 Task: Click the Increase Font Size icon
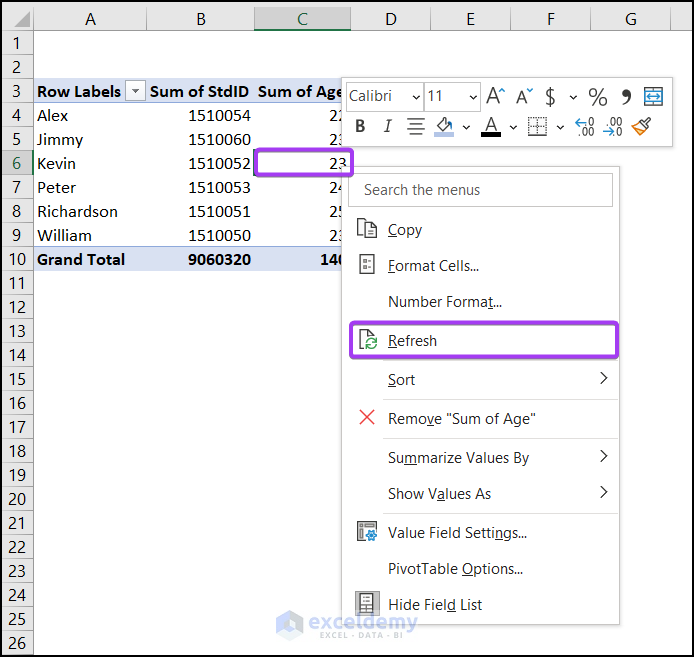tap(495, 97)
